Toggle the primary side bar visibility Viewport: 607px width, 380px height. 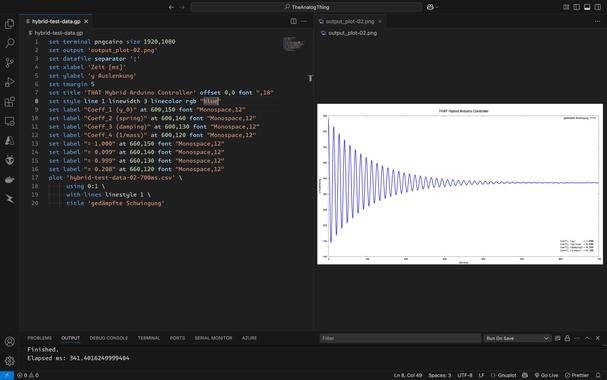tap(576, 7)
